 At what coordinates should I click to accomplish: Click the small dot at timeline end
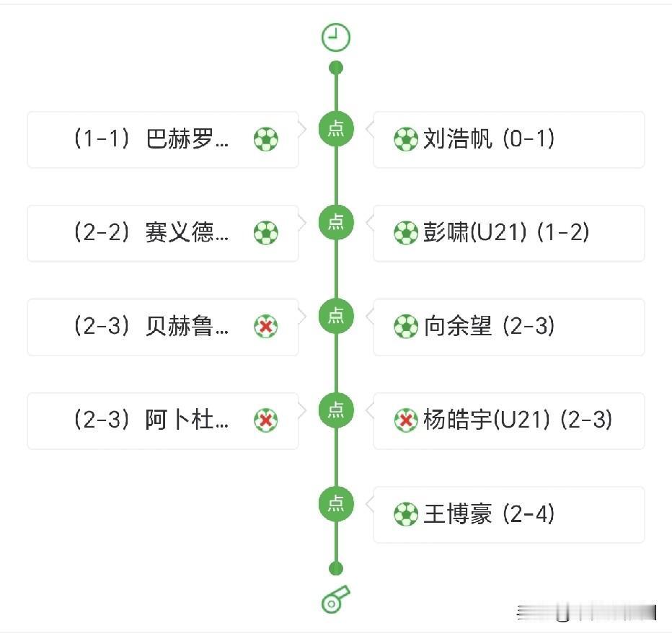[x=336, y=568]
